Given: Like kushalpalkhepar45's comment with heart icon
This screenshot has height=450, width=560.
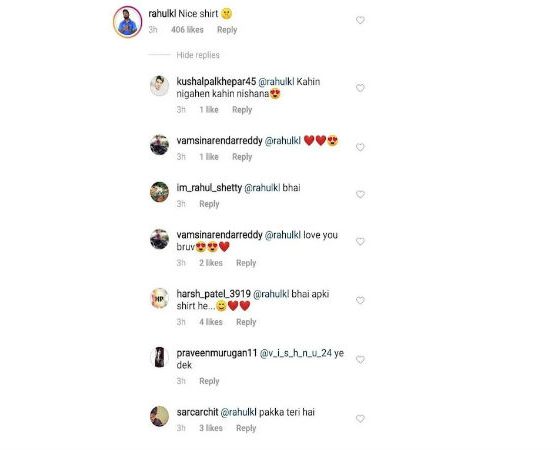Looking at the screenshot, I should point(360,88).
